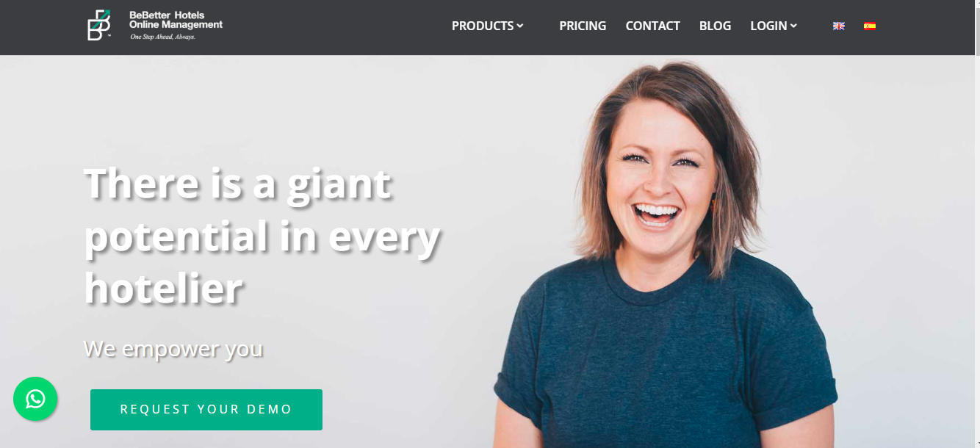This screenshot has width=980, height=448.
Task: Open the WhatsApp chat bubble
Action: coord(35,399)
